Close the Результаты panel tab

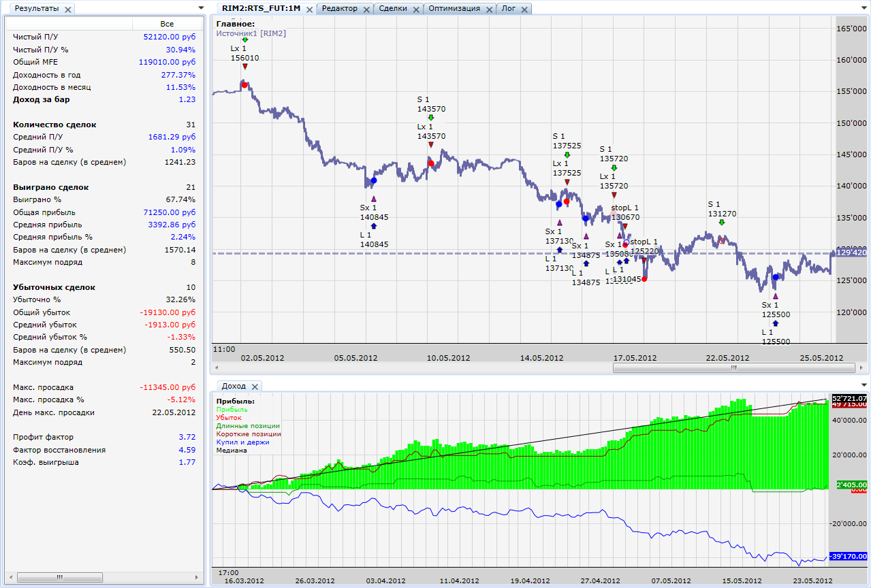(68, 9)
